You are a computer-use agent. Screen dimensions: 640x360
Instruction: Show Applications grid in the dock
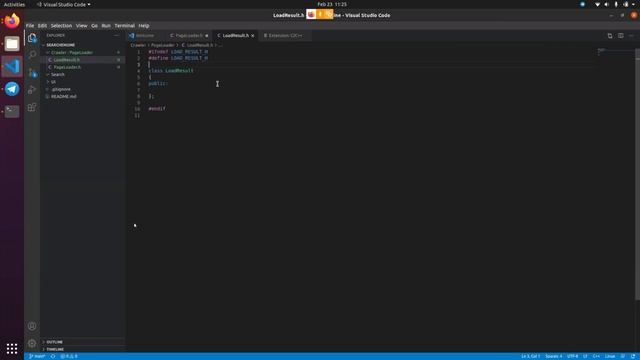[x=12, y=348]
